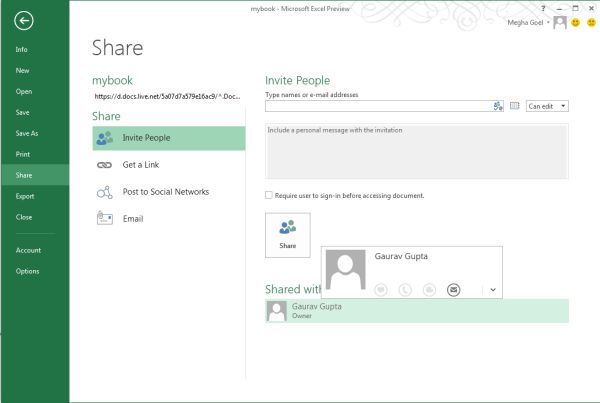
Task: Click the mybook document URL
Action: pyautogui.click(x=167, y=96)
